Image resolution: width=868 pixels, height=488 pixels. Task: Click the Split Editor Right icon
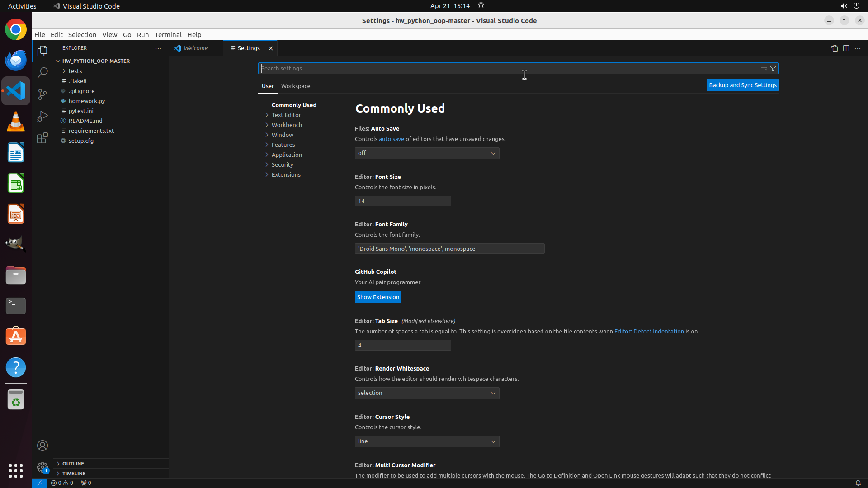pyautogui.click(x=846, y=48)
